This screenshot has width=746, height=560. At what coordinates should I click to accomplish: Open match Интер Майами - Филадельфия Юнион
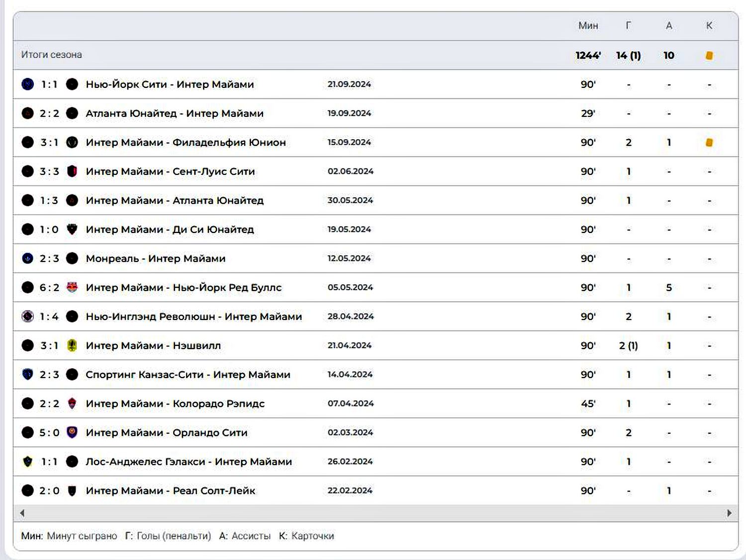point(186,143)
